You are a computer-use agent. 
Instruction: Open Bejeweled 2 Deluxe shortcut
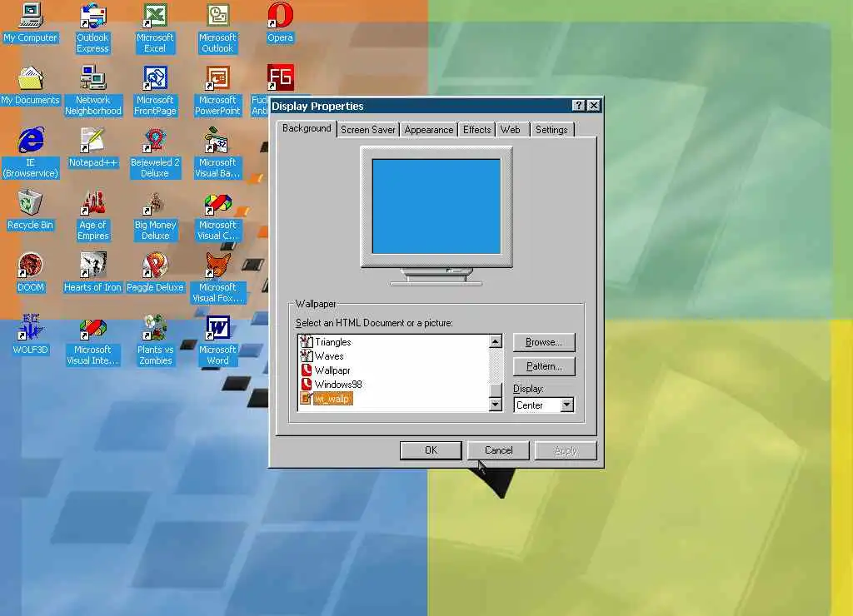(x=155, y=153)
